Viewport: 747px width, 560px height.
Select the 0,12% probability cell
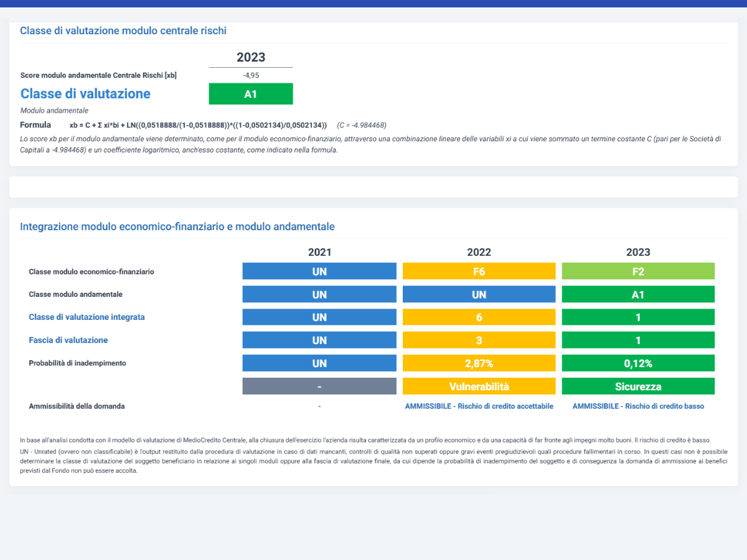point(638,363)
